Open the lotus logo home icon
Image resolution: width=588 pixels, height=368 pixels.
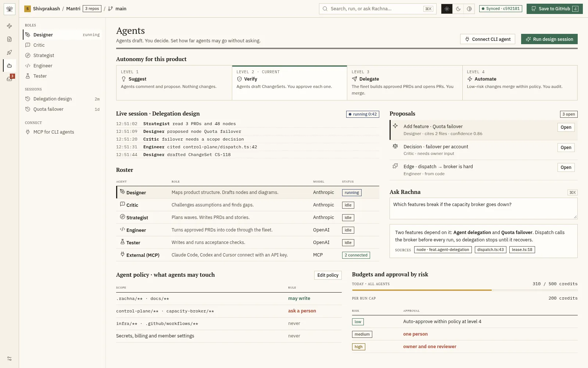(x=10, y=9)
